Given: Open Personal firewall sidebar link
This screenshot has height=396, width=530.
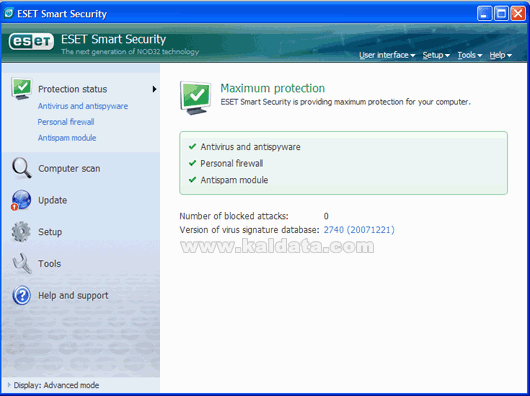Looking at the screenshot, I should 66,122.
